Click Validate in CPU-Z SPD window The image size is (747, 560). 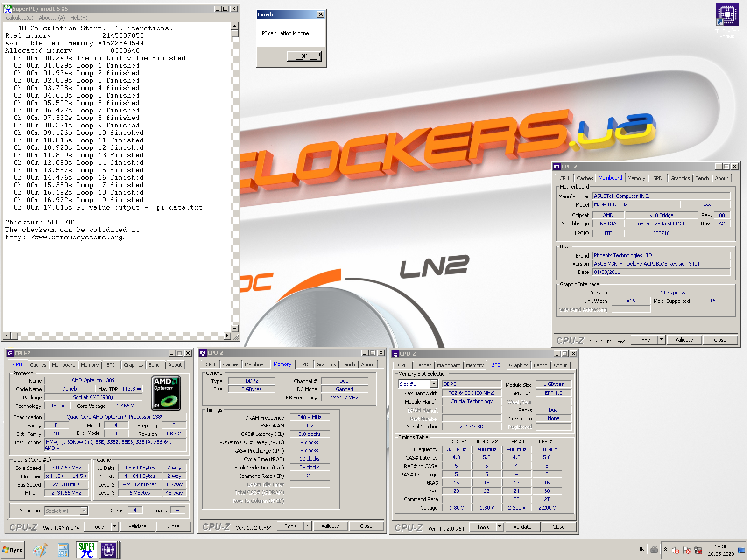(522, 527)
